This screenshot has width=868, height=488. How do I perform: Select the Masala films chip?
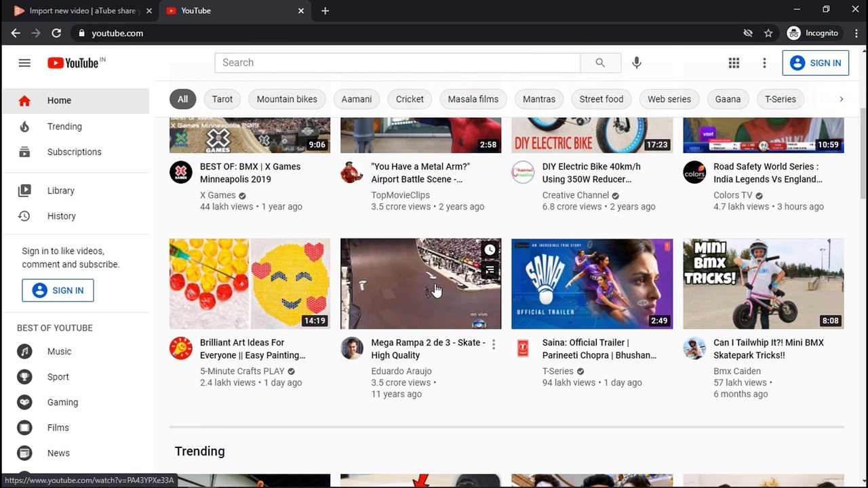[x=473, y=99]
